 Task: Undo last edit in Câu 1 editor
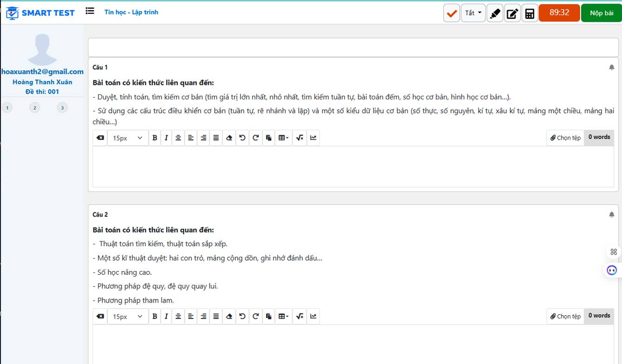click(x=242, y=138)
